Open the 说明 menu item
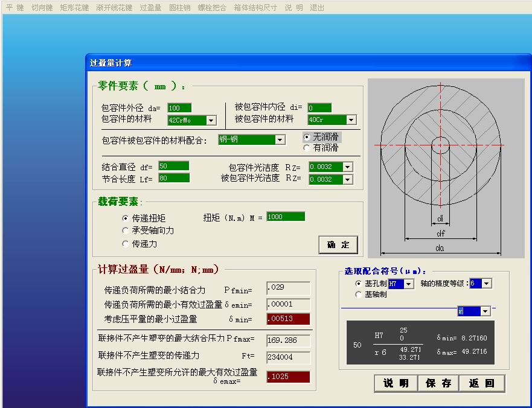Viewport: 532px width, 408px height. coord(294,7)
